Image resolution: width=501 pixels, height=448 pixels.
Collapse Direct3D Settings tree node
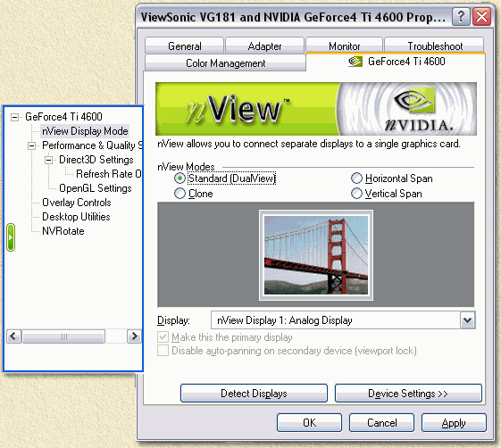(48, 160)
